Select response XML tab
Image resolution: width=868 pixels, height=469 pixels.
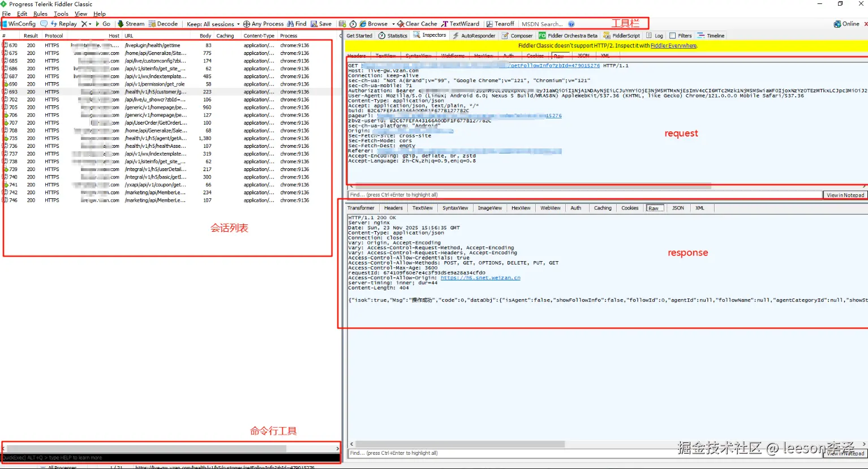[700, 208]
